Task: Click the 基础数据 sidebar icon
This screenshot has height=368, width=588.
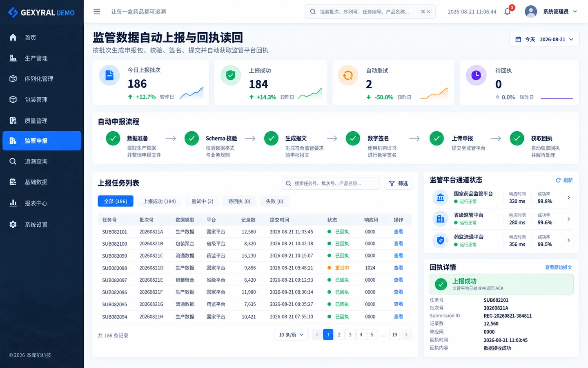Action: click(x=13, y=182)
